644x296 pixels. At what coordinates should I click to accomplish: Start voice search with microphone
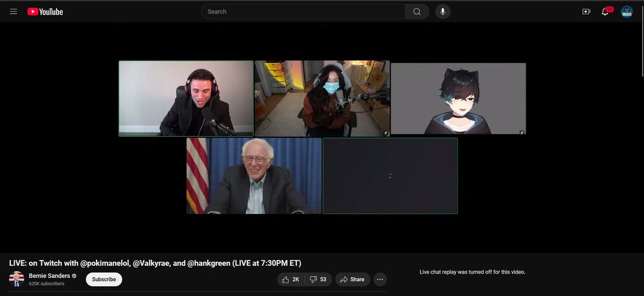[443, 12]
